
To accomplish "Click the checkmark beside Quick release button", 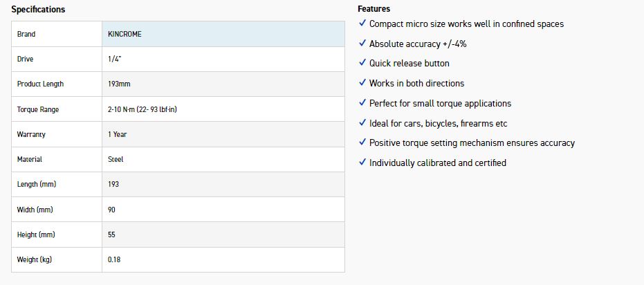I will pos(362,63).
